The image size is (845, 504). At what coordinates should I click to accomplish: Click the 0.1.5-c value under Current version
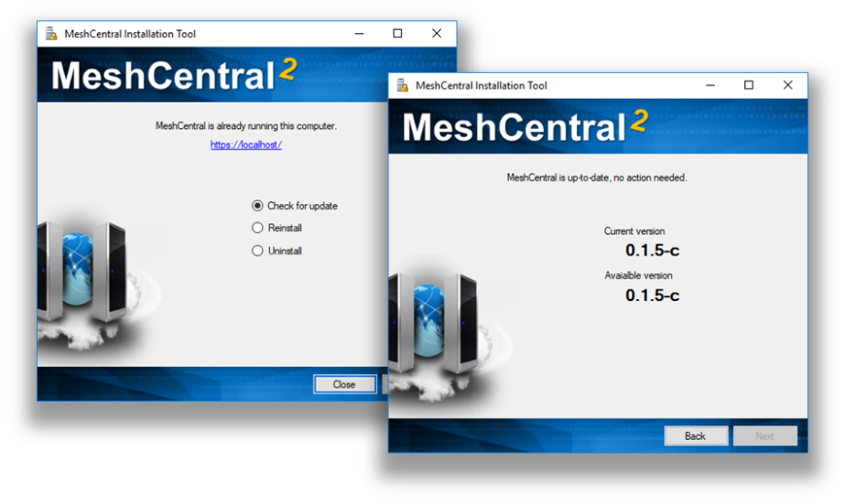coord(652,251)
